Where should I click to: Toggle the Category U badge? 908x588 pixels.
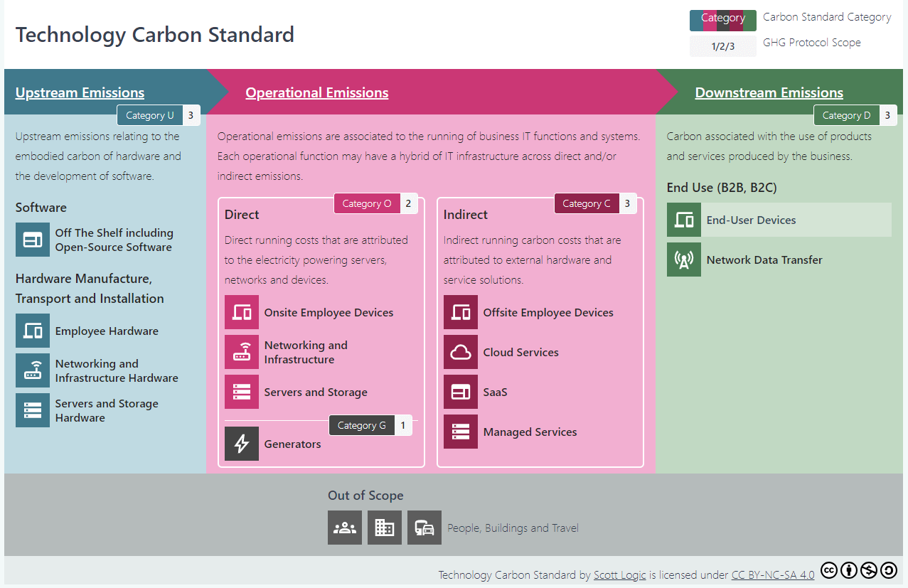(150, 114)
